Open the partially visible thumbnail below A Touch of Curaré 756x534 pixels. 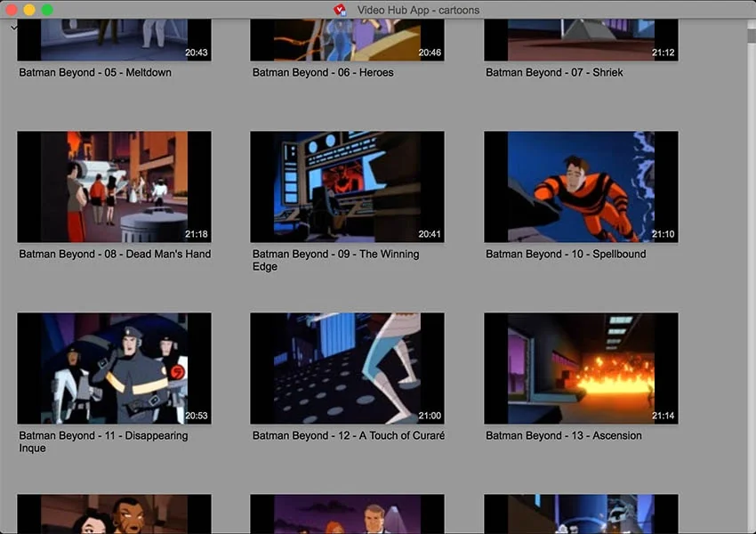point(347,516)
